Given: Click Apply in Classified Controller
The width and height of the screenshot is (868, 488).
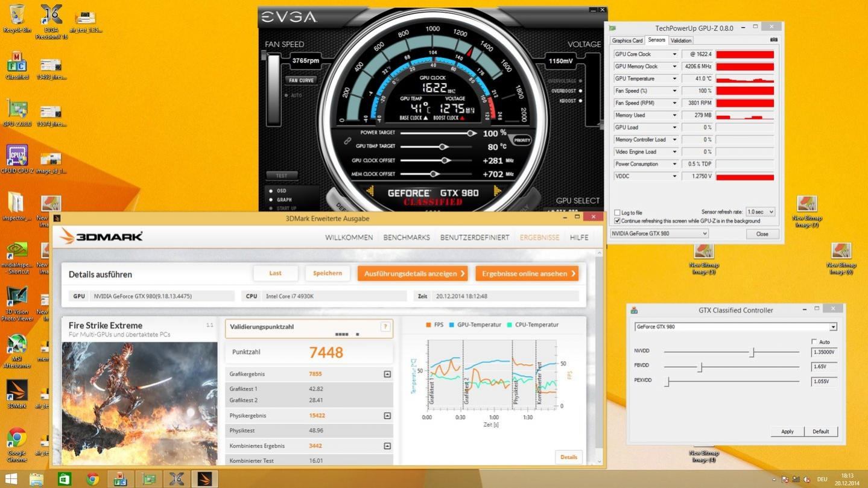Looking at the screenshot, I should click(x=787, y=431).
